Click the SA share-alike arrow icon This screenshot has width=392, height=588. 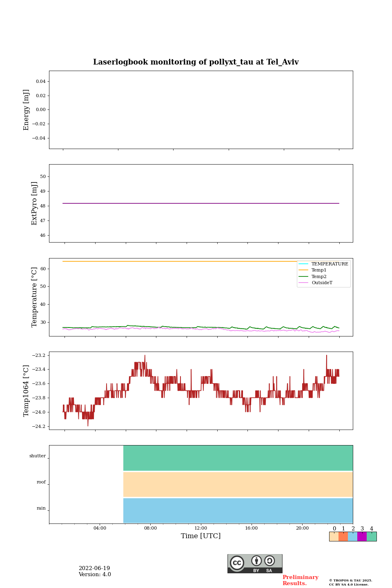coord(269,561)
